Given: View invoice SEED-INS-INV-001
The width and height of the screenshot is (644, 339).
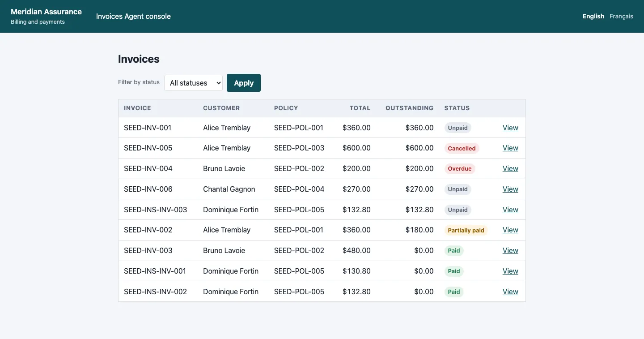Looking at the screenshot, I should point(510,271).
